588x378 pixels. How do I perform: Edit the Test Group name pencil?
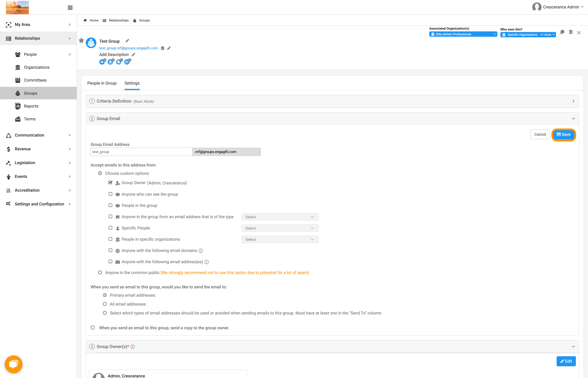[x=127, y=41]
